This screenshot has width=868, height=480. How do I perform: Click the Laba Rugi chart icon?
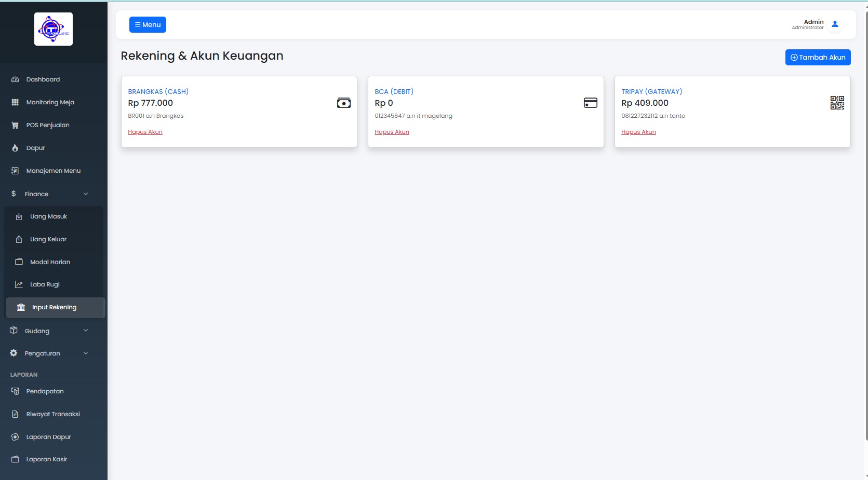tap(19, 284)
